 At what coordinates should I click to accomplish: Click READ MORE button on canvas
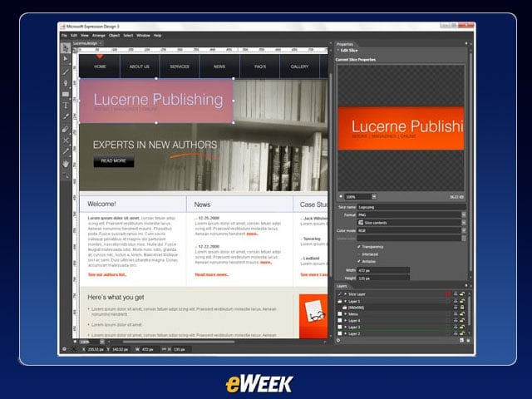[x=114, y=160]
